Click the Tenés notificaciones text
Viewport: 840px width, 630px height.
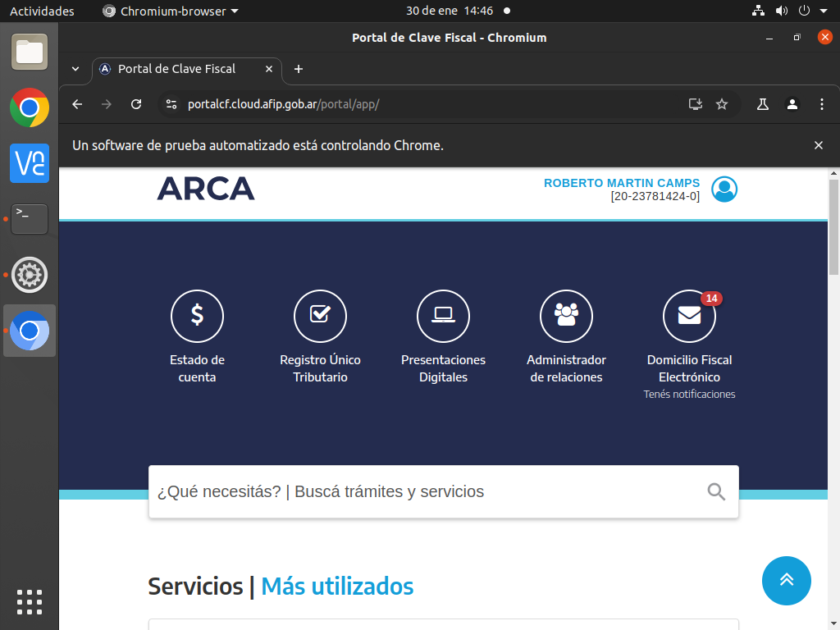[689, 395]
